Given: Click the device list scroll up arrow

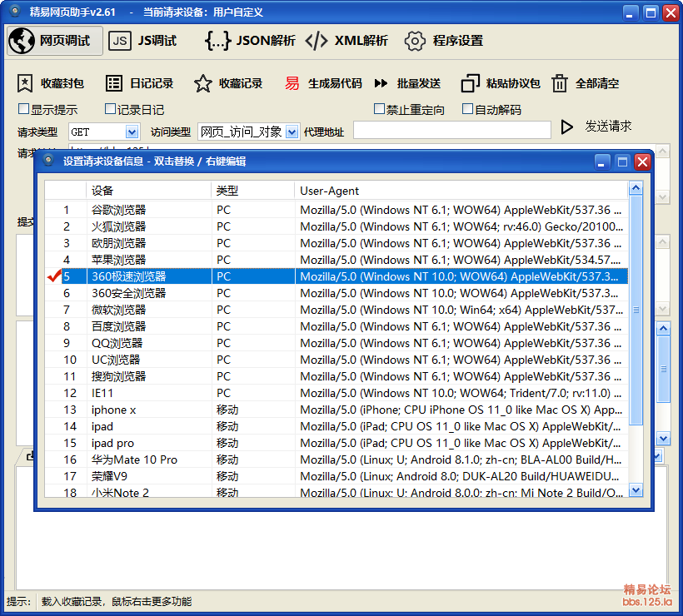Looking at the screenshot, I should coord(636,188).
